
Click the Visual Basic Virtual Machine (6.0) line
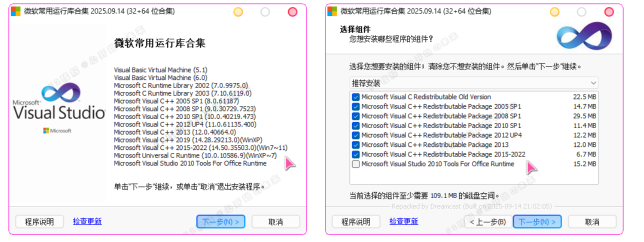(x=160, y=77)
